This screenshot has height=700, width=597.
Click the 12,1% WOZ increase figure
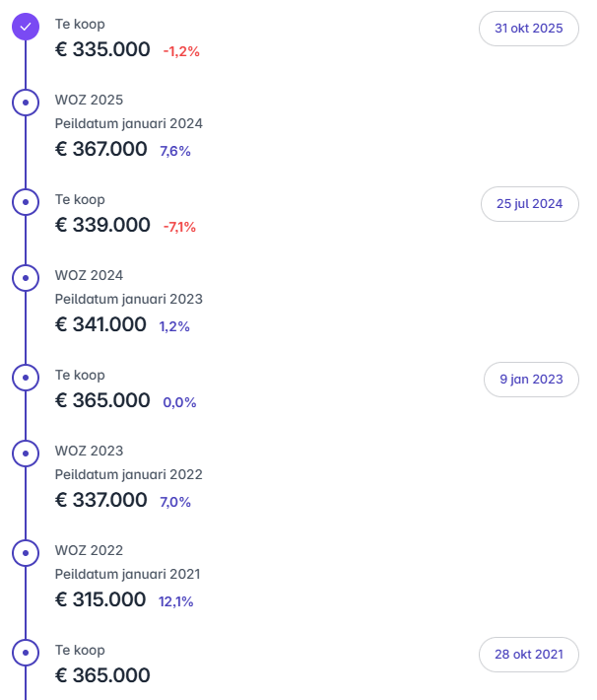pos(176,600)
